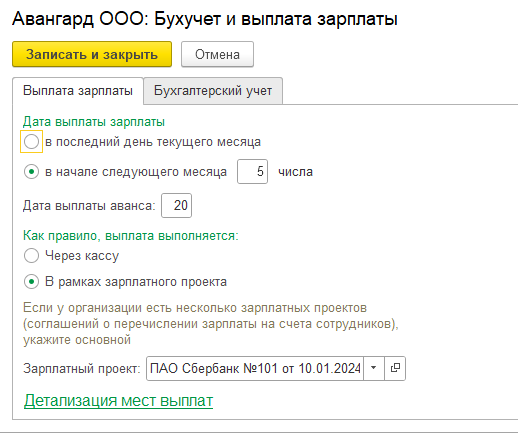Open the selected salary project card icon
Image resolution: width=518 pixels, height=433 pixels.
(x=395, y=368)
